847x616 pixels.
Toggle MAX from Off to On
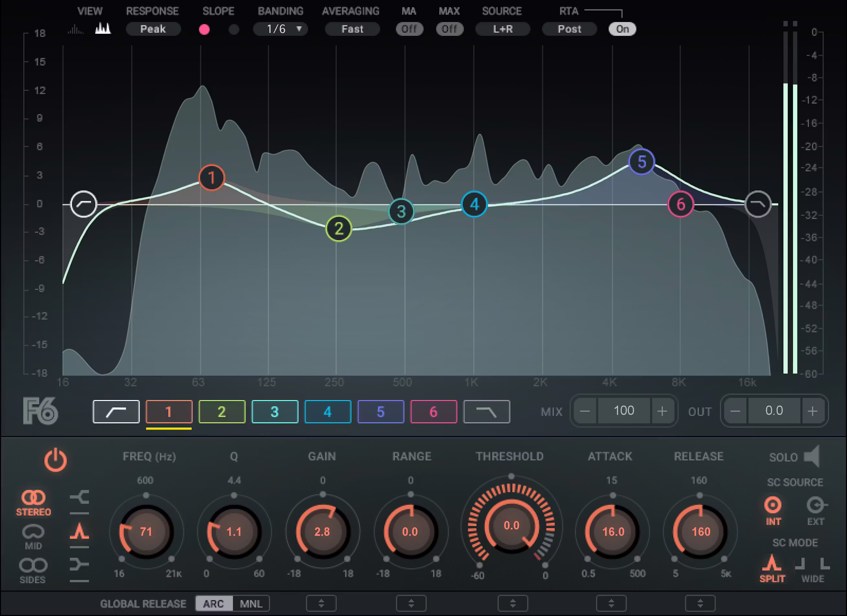tap(449, 29)
